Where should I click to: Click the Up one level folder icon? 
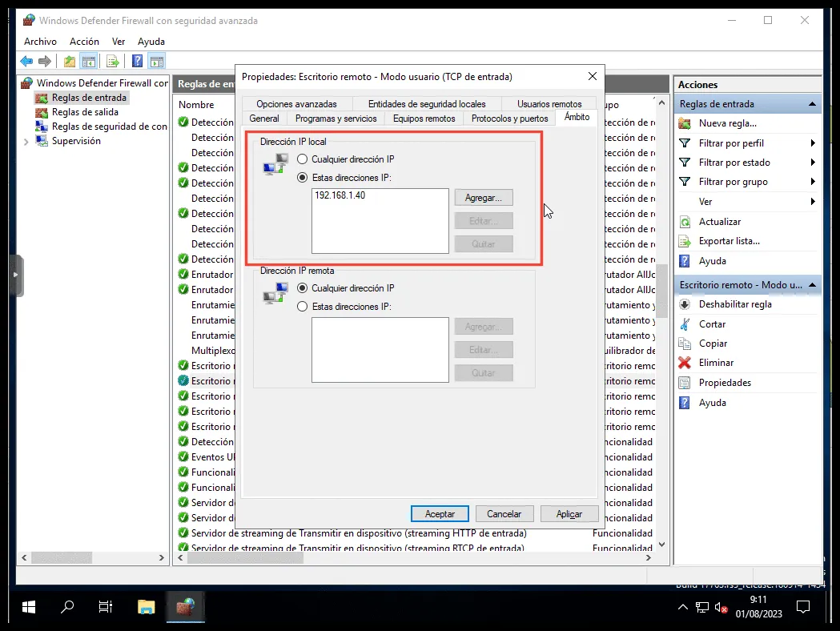click(69, 61)
